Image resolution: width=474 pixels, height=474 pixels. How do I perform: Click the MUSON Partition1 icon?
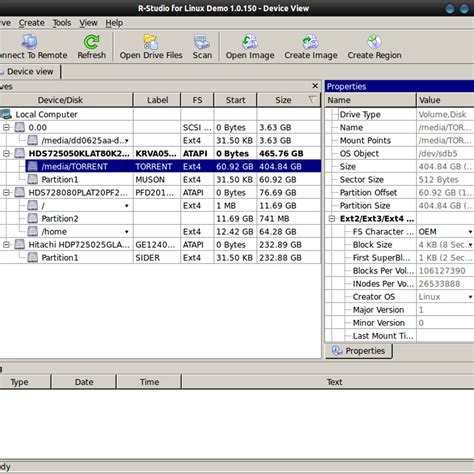point(32,179)
